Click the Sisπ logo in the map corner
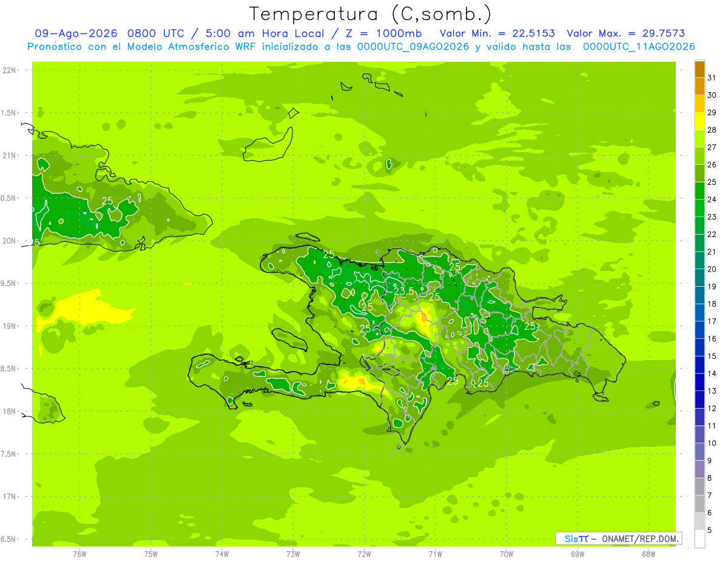Viewport: 728px width, 562px height. pos(576,538)
